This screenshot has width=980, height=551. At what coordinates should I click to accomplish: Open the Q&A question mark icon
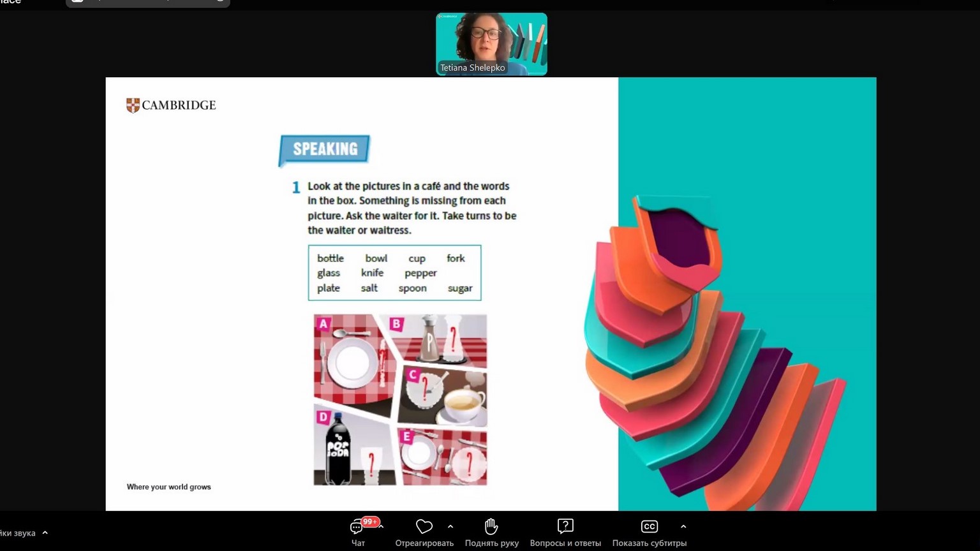pos(565,527)
